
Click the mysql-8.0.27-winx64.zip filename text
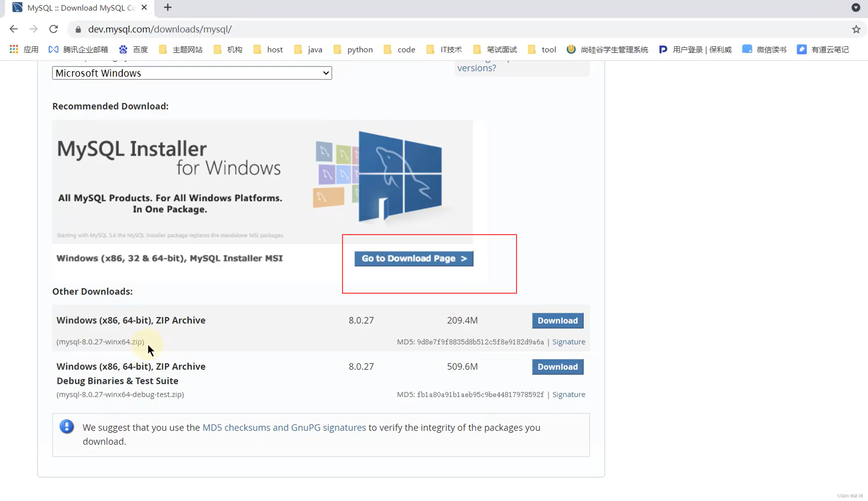(x=100, y=342)
